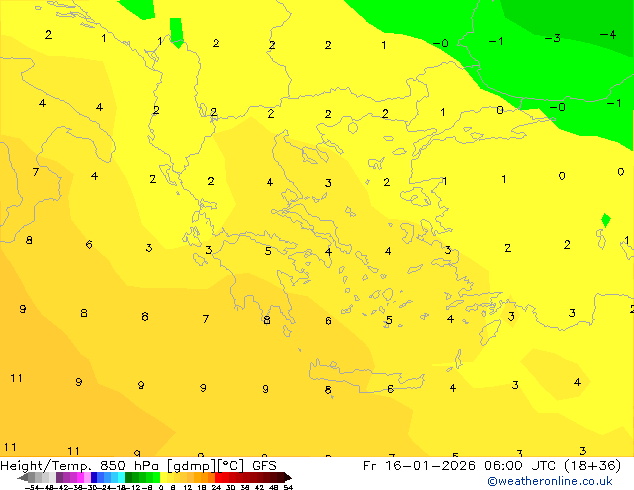634x490 pixels.
Task: Click the small green patch beside the Cyprus outline
Action: click(x=606, y=220)
